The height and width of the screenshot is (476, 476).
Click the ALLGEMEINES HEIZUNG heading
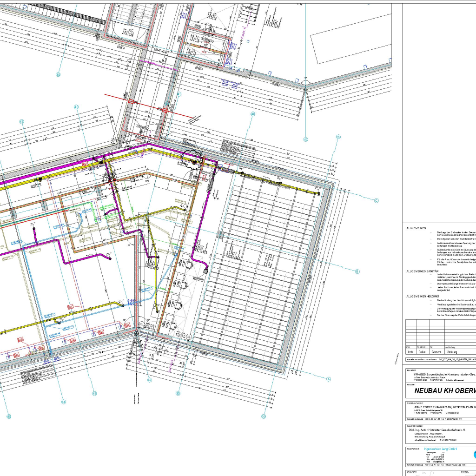click(x=422, y=296)
